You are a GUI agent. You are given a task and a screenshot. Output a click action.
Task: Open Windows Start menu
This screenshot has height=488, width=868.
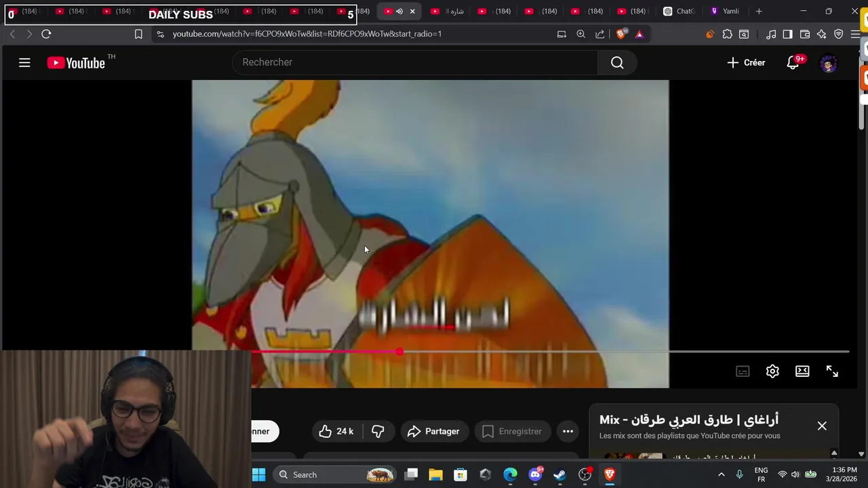[x=259, y=474]
